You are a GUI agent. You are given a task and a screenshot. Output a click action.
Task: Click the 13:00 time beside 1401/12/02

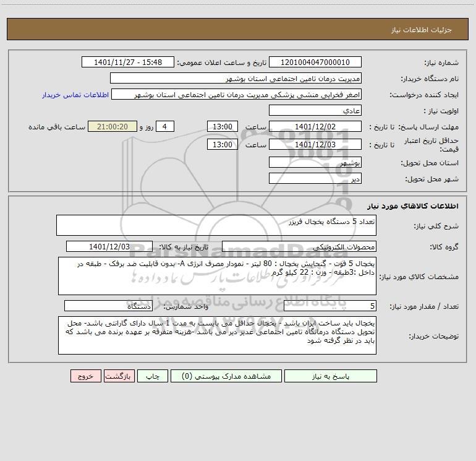(222, 126)
